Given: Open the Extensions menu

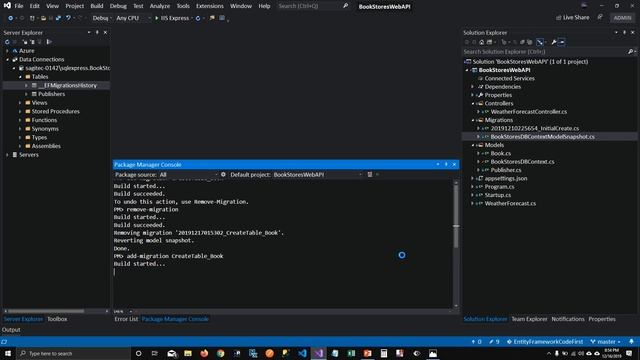Looking at the screenshot, I should click(210, 6).
